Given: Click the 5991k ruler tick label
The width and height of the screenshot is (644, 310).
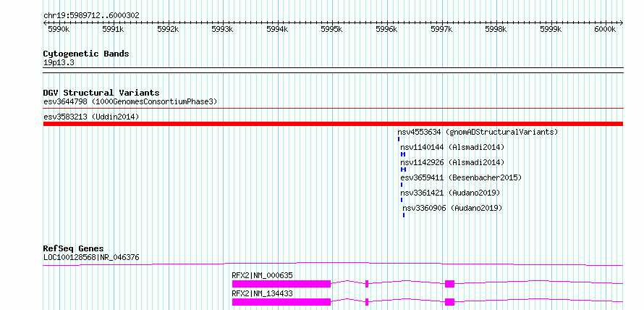Looking at the screenshot, I should coord(114,29).
